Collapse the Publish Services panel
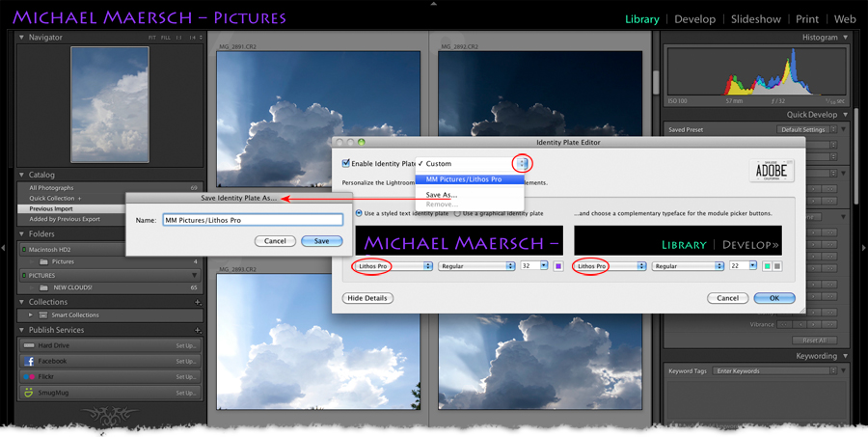The image size is (868, 437). coord(21,330)
